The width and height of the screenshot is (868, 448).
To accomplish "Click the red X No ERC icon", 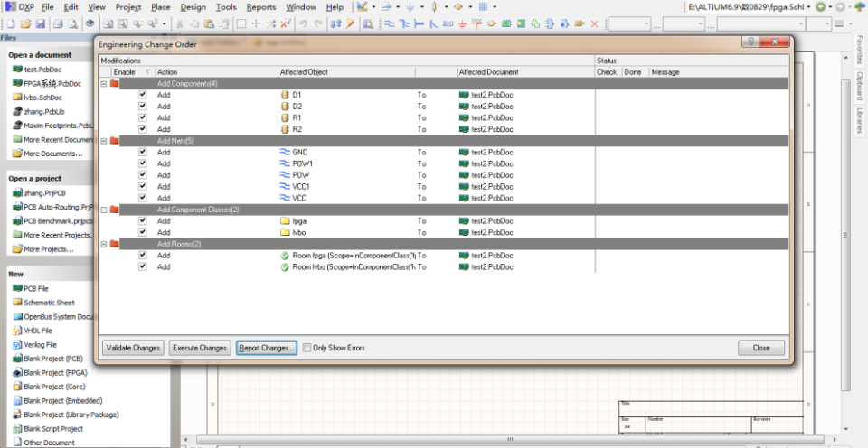I will pos(594,23).
